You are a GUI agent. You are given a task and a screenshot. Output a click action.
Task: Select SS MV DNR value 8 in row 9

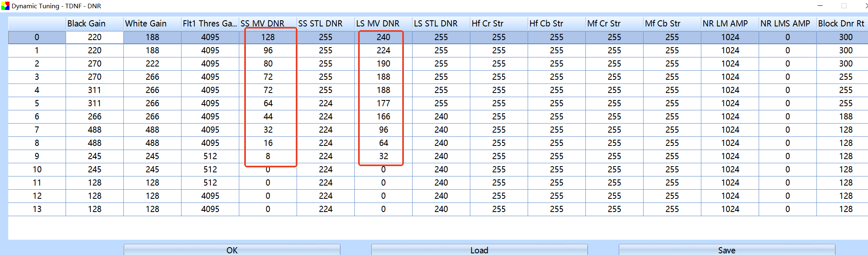[268, 156]
